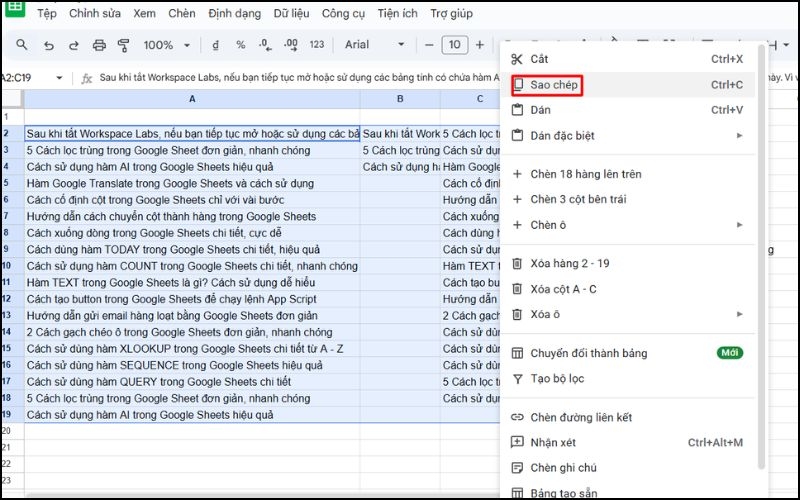Click the comment icon beside Nhận xét

pyautogui.click(x=517, y=442)
